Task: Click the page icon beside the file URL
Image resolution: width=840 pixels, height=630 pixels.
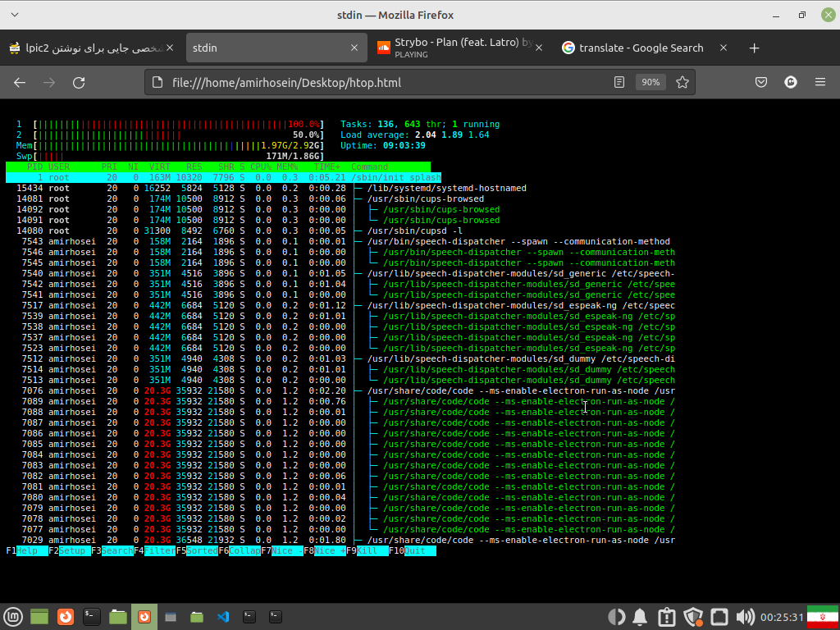Action: tap(157, 83)
